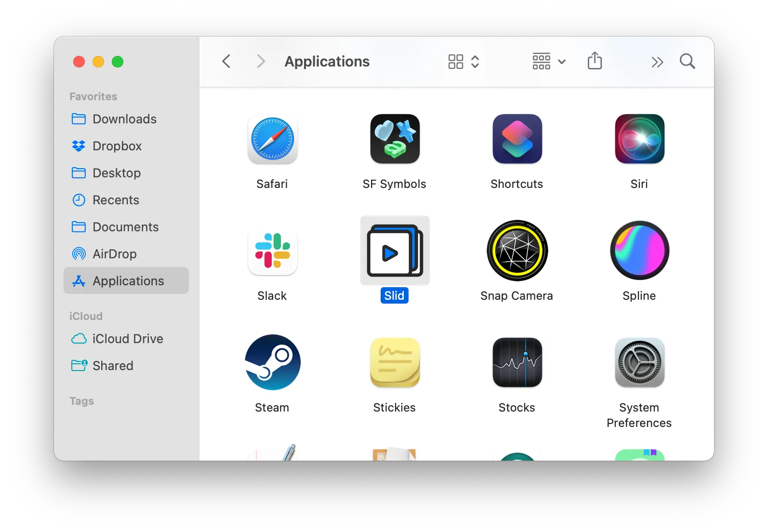Click the iCloud section header
The width and height of the screenshot is (768, 532).
86,316
